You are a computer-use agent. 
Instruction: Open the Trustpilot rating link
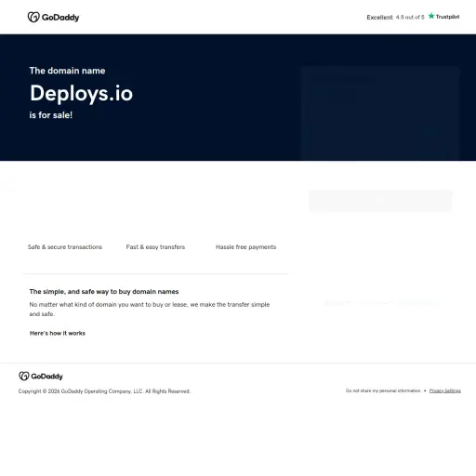click(413, 17)
